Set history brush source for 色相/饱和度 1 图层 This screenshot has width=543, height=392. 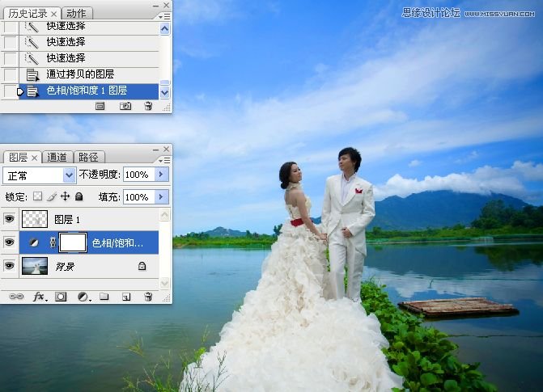(10, 91)
